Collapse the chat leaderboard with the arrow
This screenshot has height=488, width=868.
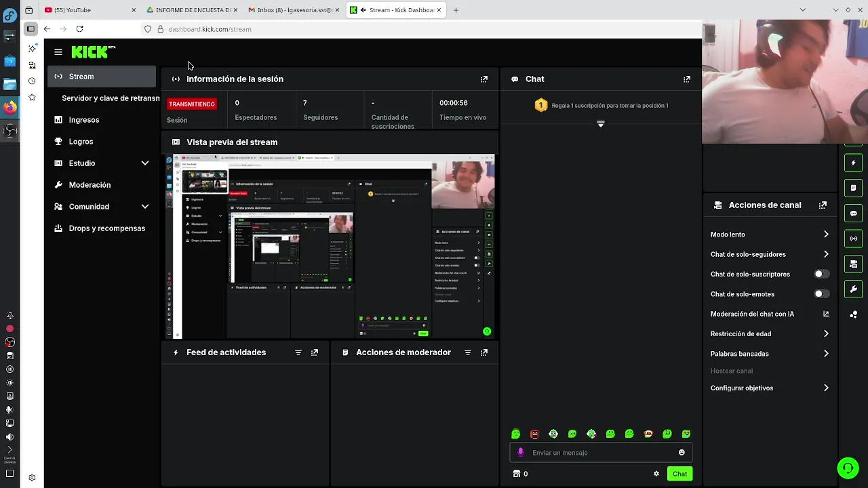pos(600,124)
